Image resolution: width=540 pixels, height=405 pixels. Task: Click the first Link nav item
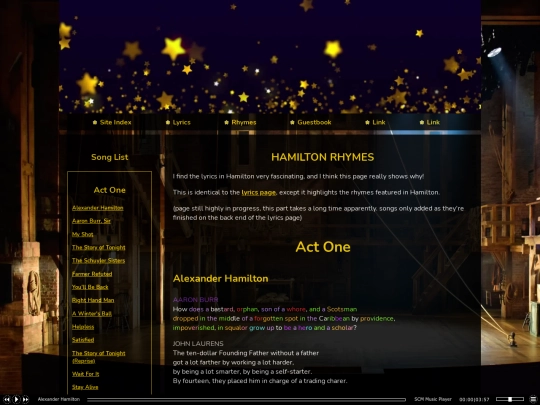click(x=378, y=122)
